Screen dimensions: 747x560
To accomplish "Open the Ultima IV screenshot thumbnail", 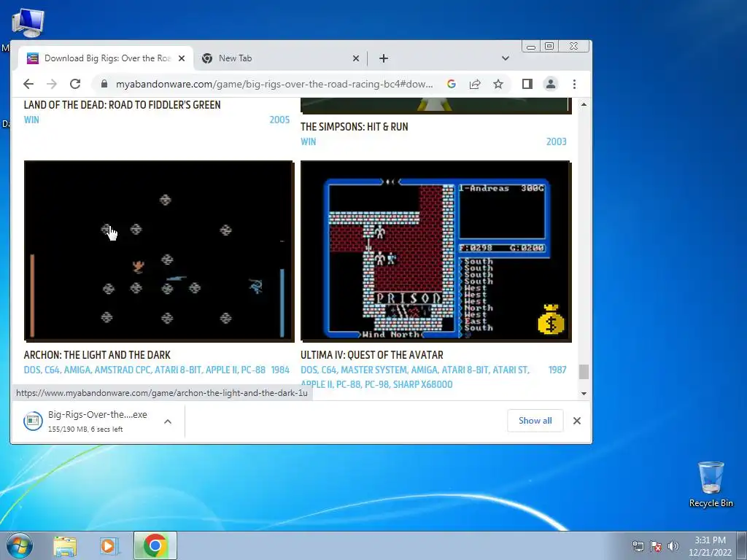I will [436, 251].
